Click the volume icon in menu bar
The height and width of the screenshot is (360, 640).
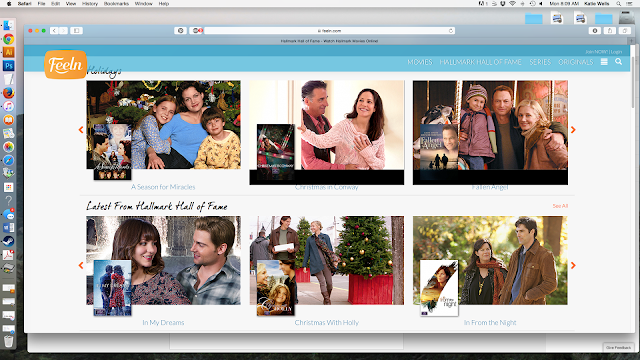(541, 3)
